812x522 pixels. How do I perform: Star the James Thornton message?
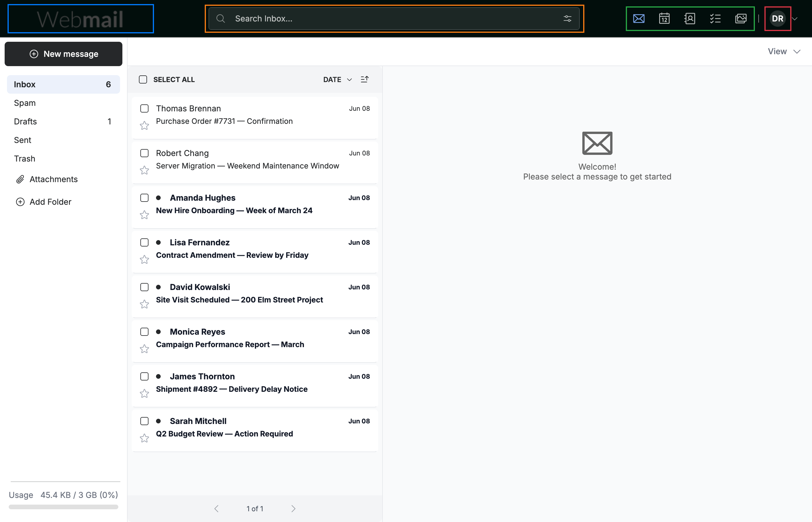144,394
